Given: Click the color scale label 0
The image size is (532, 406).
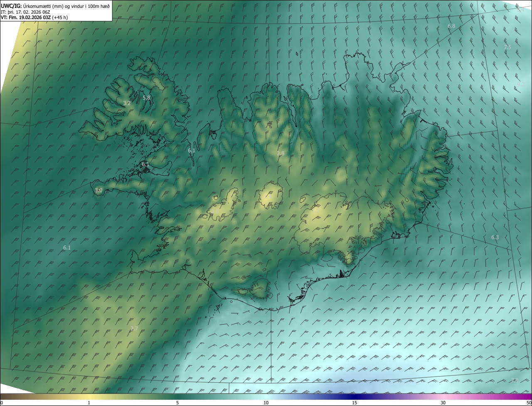Looking at the screenshot, I should tap(2, 403).
